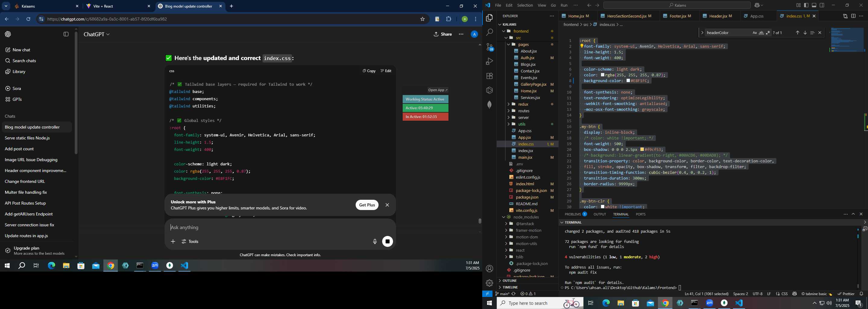
Task: Open ChatGPT conversation options three-dot menu
Action: point(461,34)
